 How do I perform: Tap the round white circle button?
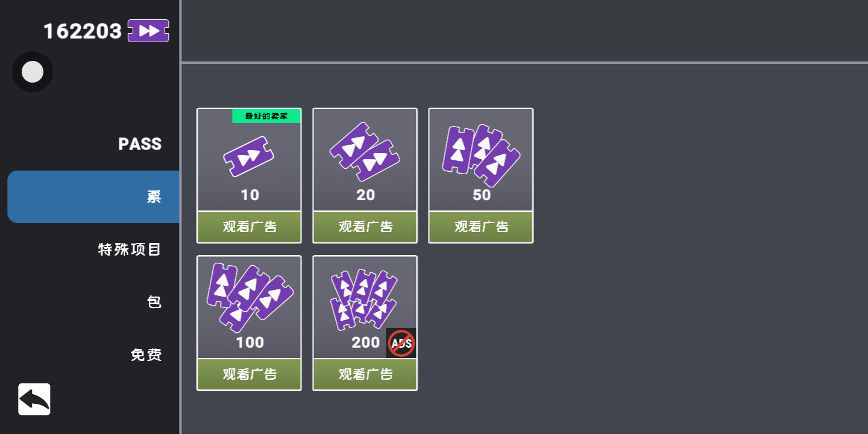33,72
